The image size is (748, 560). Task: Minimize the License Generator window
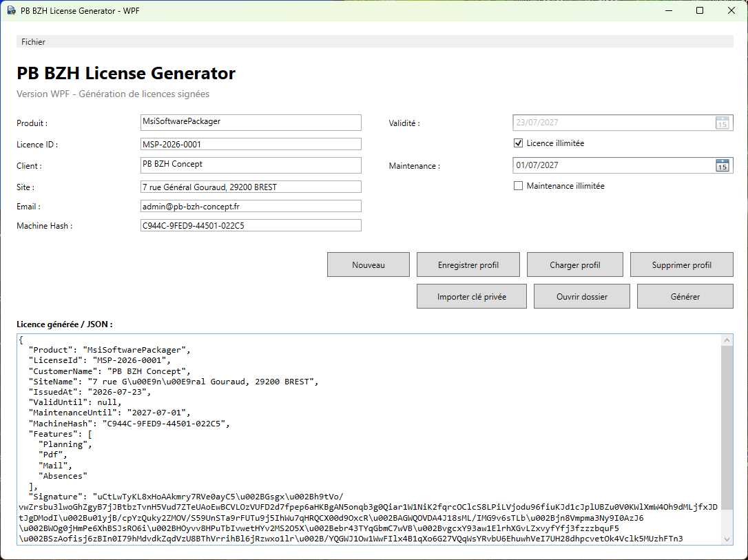click(x=669, y=10)
